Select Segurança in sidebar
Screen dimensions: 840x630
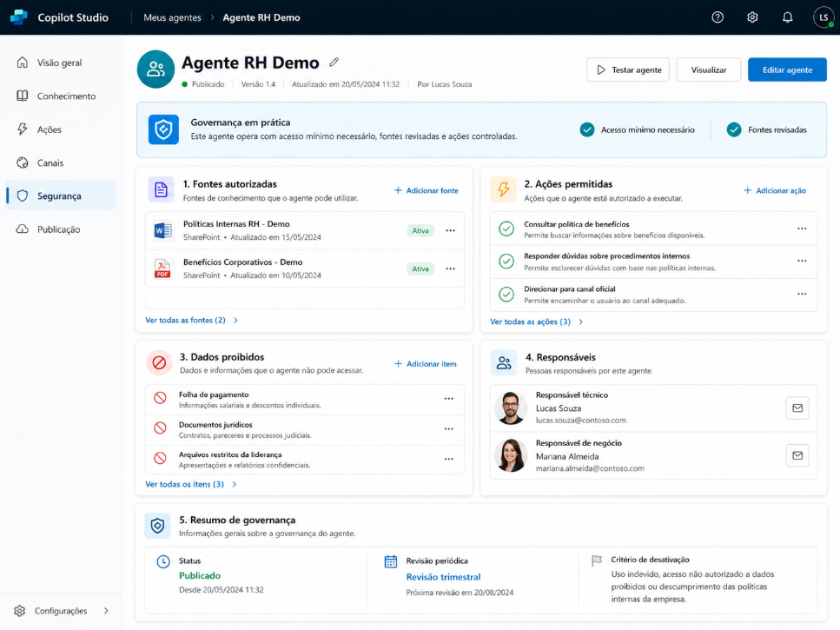pos(61,196)
